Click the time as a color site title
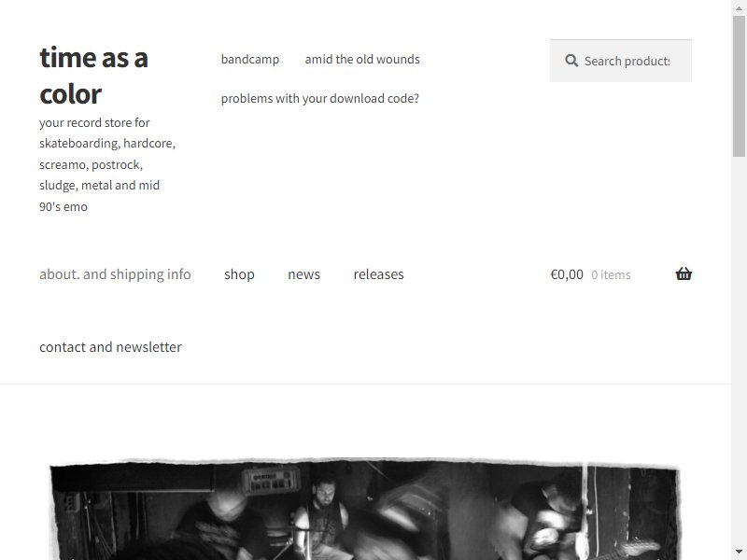747x560 pixels. [x=94, y=76]
